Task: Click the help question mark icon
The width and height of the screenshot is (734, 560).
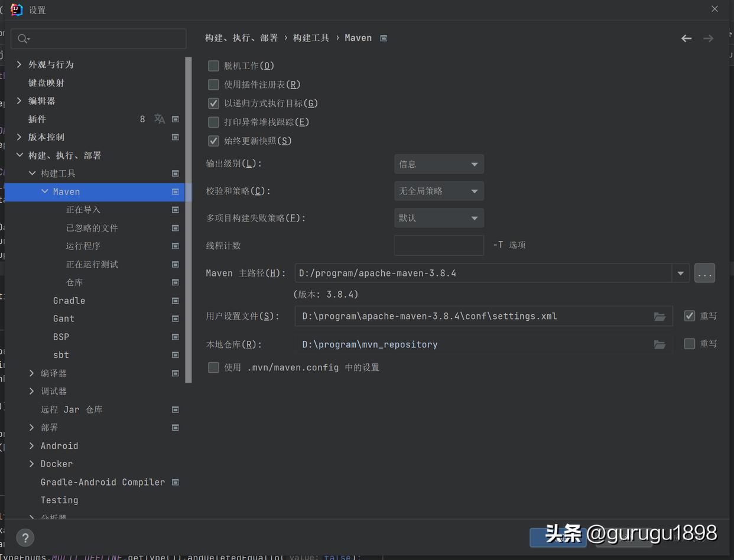Action: 25,538
